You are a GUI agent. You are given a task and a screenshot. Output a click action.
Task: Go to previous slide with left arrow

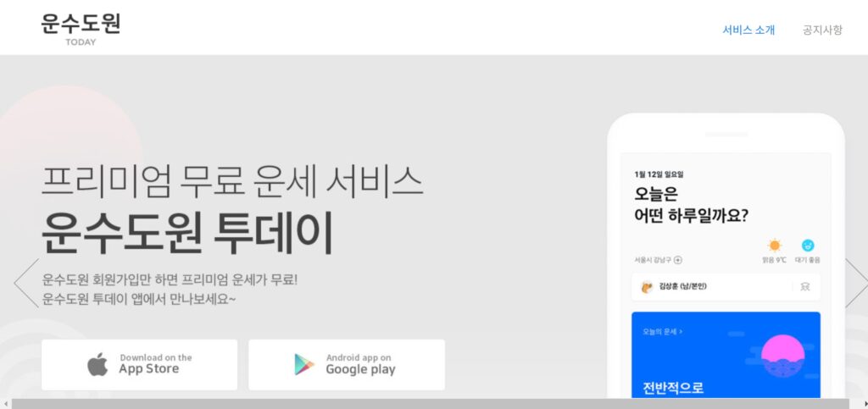click(26, 283)
